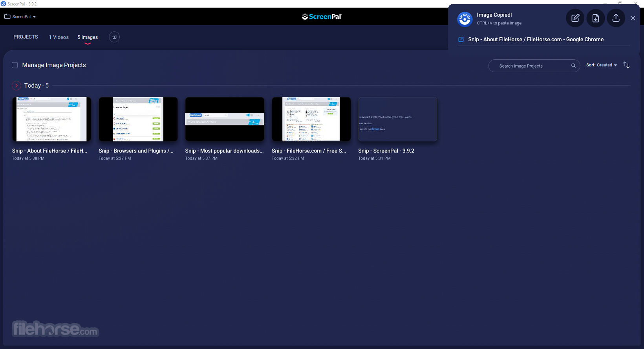Click the 'Today at 5:38 PM' timestamp
Image resolution: width=644 pixels, height=349 pixels.
28,158
